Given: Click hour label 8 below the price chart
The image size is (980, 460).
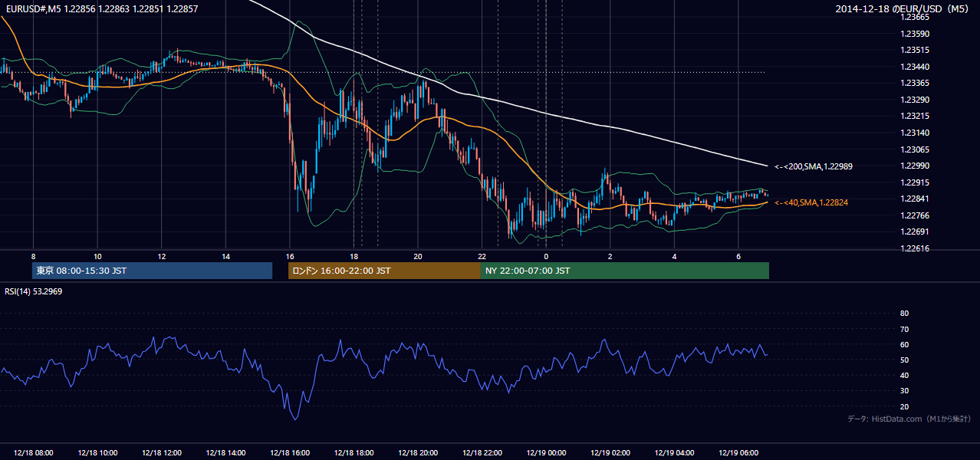Looking at the screenshot, I should [33, 256].
